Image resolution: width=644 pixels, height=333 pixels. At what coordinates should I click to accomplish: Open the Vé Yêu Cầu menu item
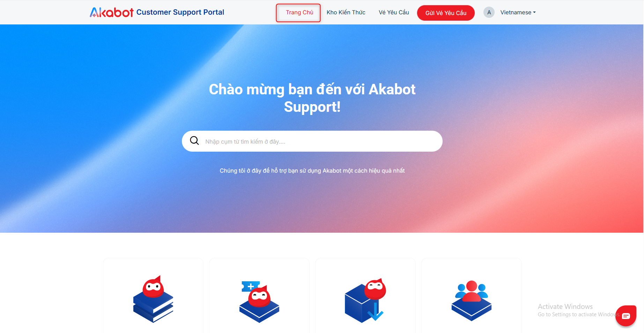[x=394, y=12]
